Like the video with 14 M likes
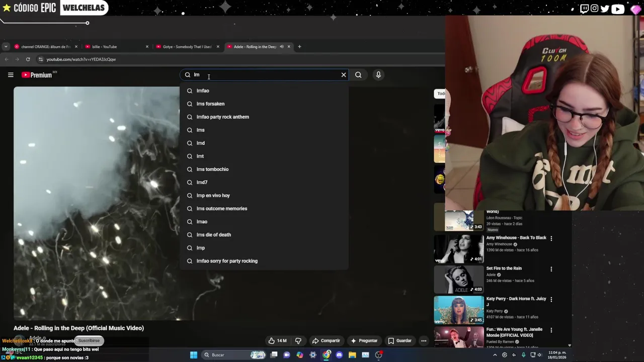 pyautogui.click(x=277, y=341)
